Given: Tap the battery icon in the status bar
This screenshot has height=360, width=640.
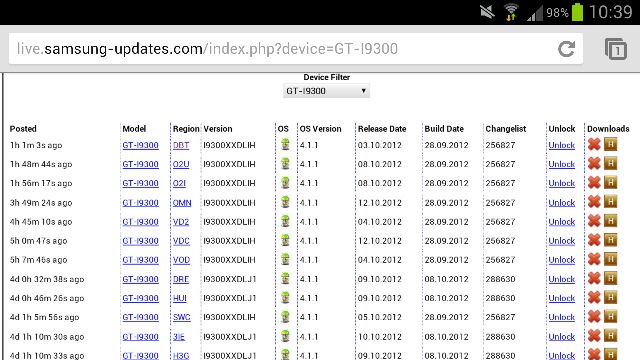Looking at the screenshot, I should (577, 12).
